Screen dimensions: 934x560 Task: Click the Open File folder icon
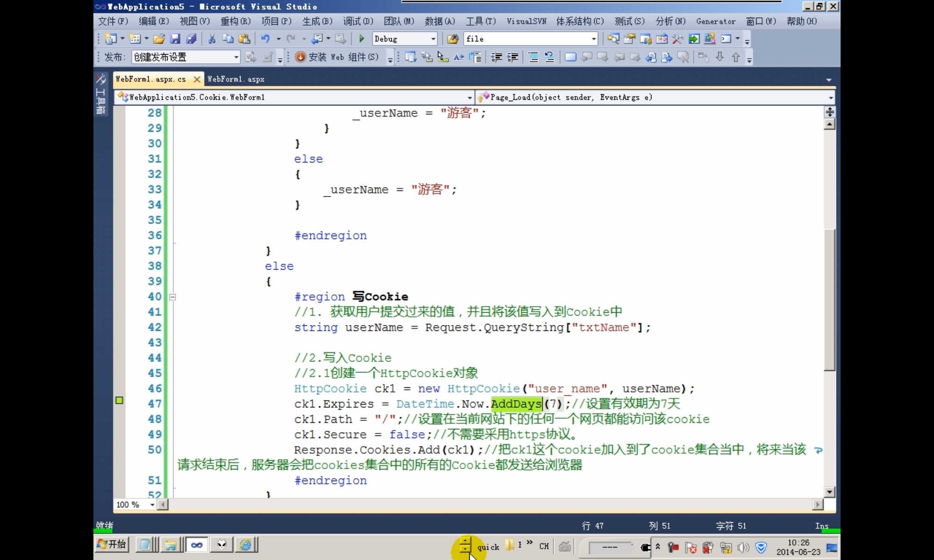pos(159,39)
